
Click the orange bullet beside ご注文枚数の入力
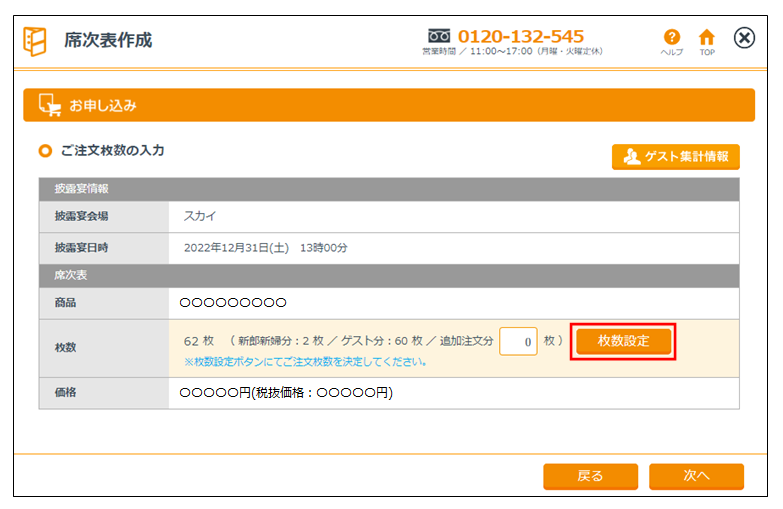point(44,151)
